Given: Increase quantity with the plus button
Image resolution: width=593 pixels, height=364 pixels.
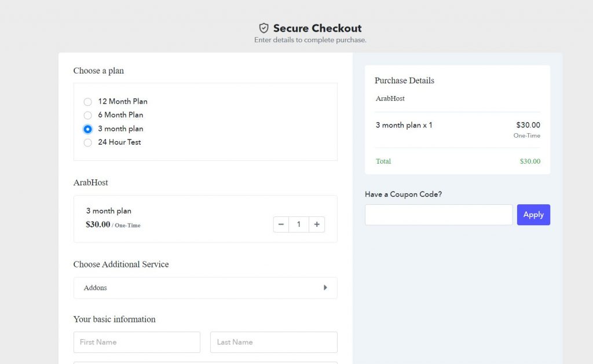Looking at the screenshot, I should (x=317, y=225).
